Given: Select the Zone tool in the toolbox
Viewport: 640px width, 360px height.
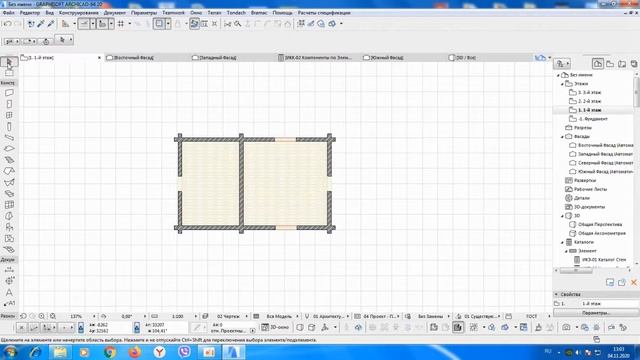Looking at the screenshot, I should 9,238.
